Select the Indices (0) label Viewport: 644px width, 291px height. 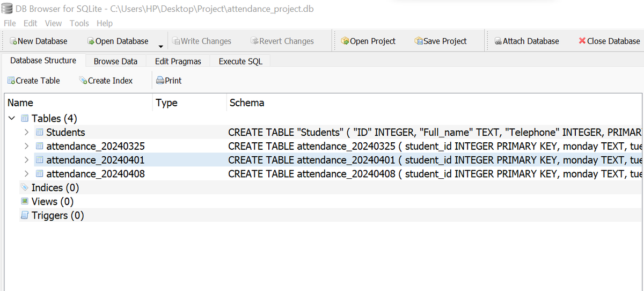tap(55, 188)
